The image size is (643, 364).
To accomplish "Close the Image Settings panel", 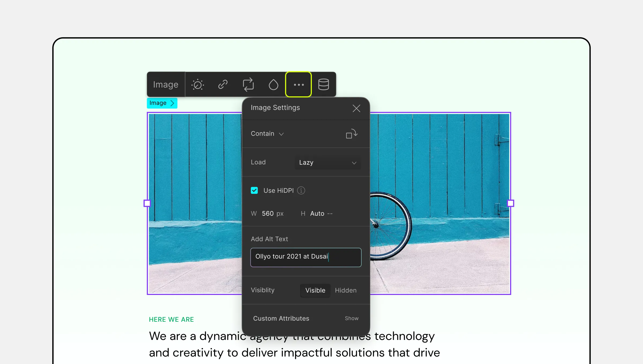I will pos(356,108).
